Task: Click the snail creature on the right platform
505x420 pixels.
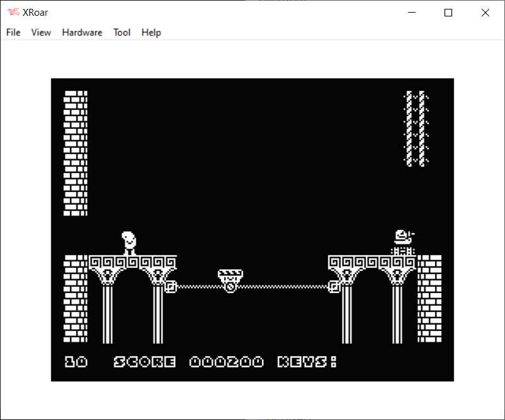Action: pos(403,237)
